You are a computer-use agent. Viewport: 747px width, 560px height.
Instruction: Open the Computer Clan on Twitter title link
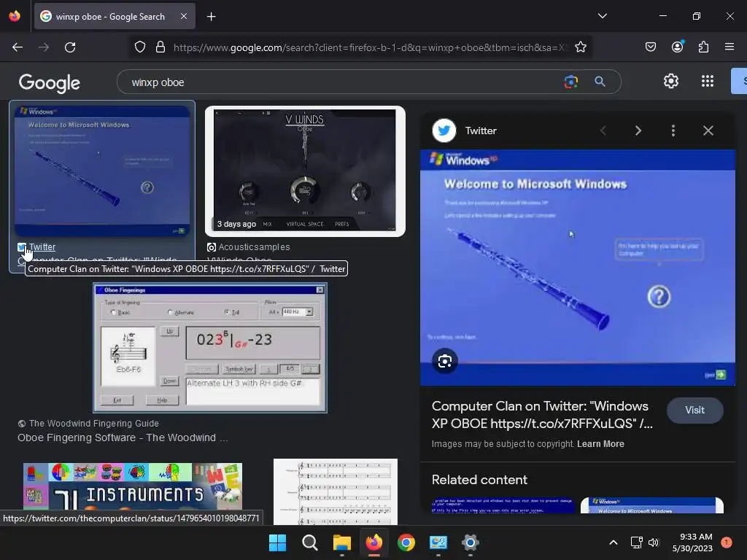542,415
